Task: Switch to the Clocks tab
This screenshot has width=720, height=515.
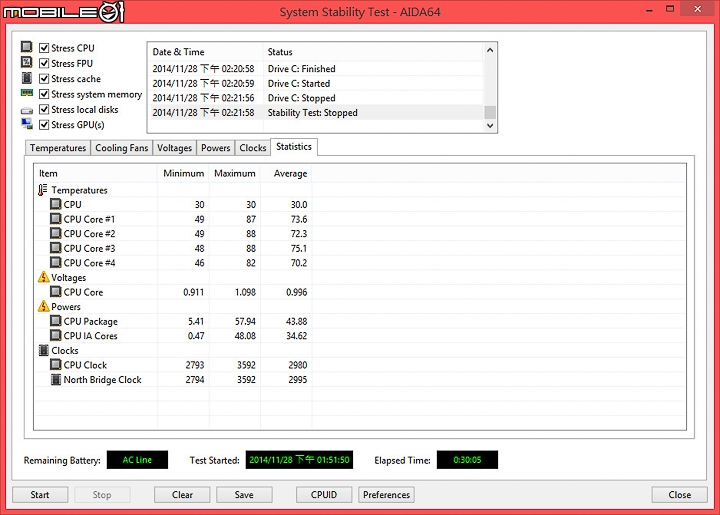Action: coord(253,148)
